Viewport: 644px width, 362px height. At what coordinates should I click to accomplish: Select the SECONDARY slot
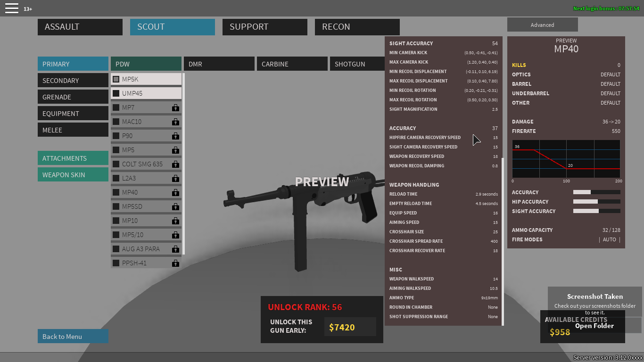(x=73, y=80)
